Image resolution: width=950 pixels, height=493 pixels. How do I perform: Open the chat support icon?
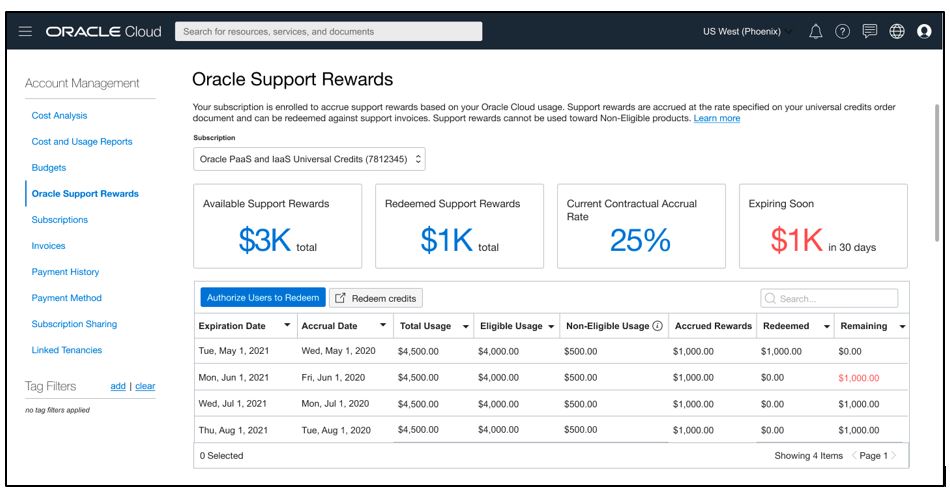[869, 31]
